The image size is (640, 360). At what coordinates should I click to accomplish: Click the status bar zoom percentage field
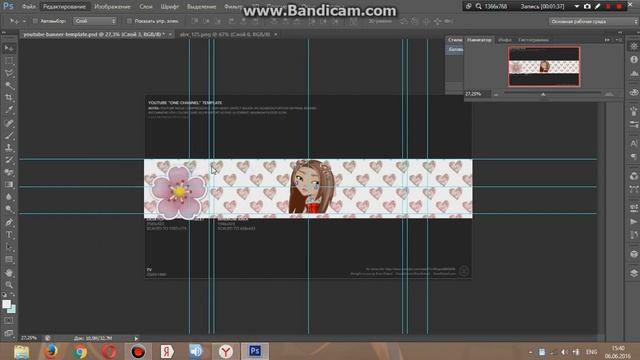pyautogui.click(x=29, y=338)
